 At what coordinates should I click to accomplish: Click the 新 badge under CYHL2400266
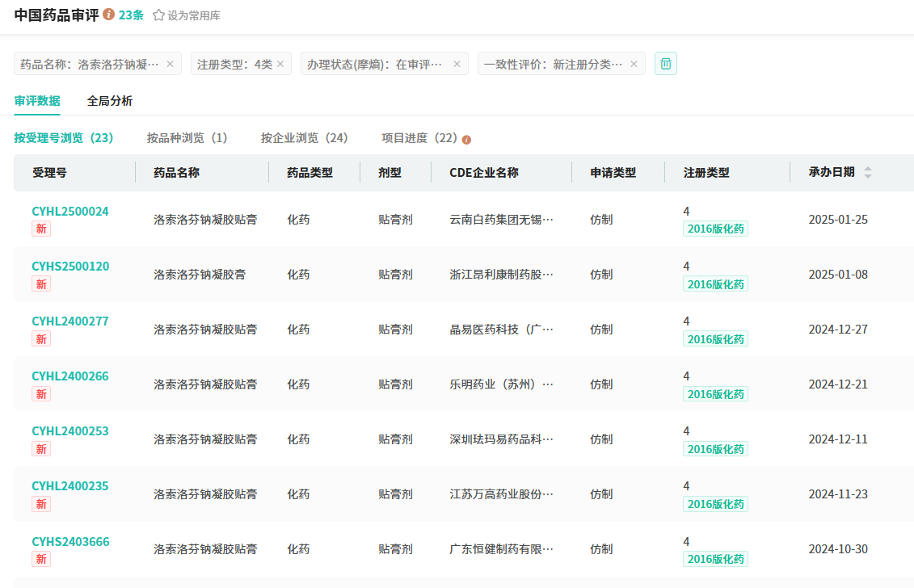pyautogui.click(x=41, y=394)
